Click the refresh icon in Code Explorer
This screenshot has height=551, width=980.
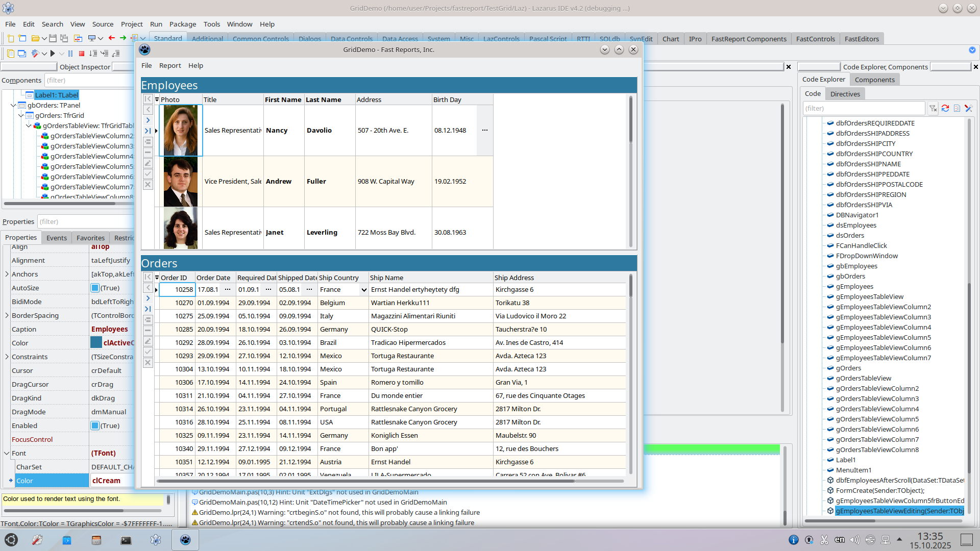click(945, 108)
